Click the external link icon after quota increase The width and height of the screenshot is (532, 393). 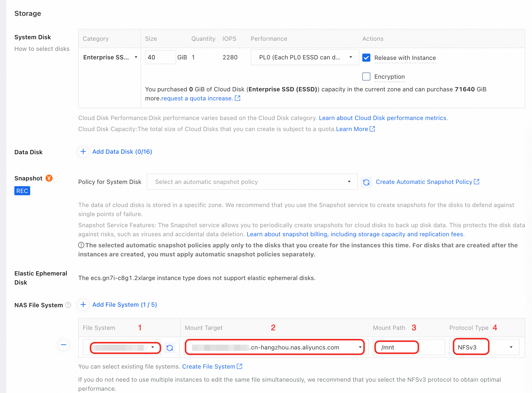(x=238, y=98)
